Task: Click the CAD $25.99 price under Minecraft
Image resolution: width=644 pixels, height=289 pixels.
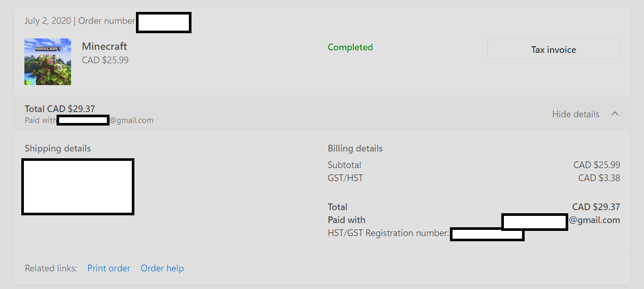Action: 105,60
